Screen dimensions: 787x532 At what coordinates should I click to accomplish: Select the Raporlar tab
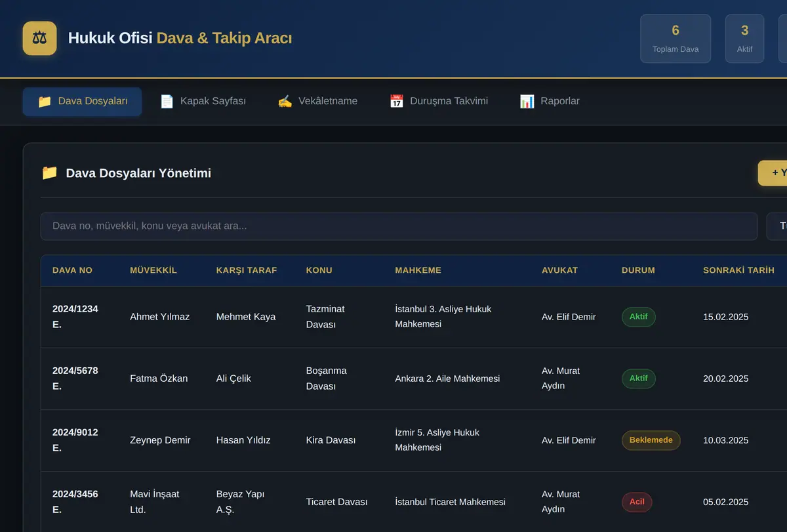click(550, 102)
